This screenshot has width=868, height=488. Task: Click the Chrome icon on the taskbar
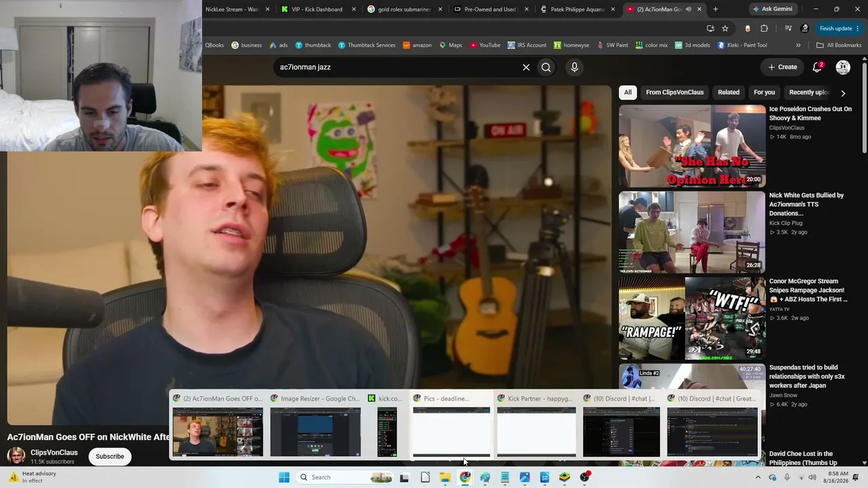tap(465, 477)
